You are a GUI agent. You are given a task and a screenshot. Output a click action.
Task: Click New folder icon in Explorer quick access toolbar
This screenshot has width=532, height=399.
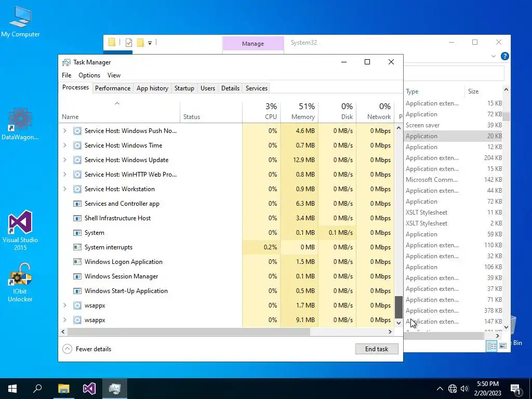point(140,43)
